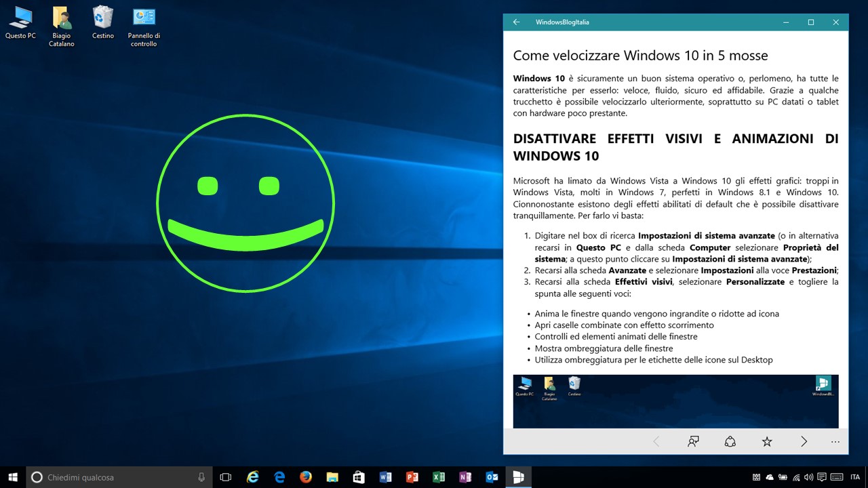This screenshot has width=868, height=488.
Task: Launch Outlook from the taskbar
Action: [x=492, y=477]
